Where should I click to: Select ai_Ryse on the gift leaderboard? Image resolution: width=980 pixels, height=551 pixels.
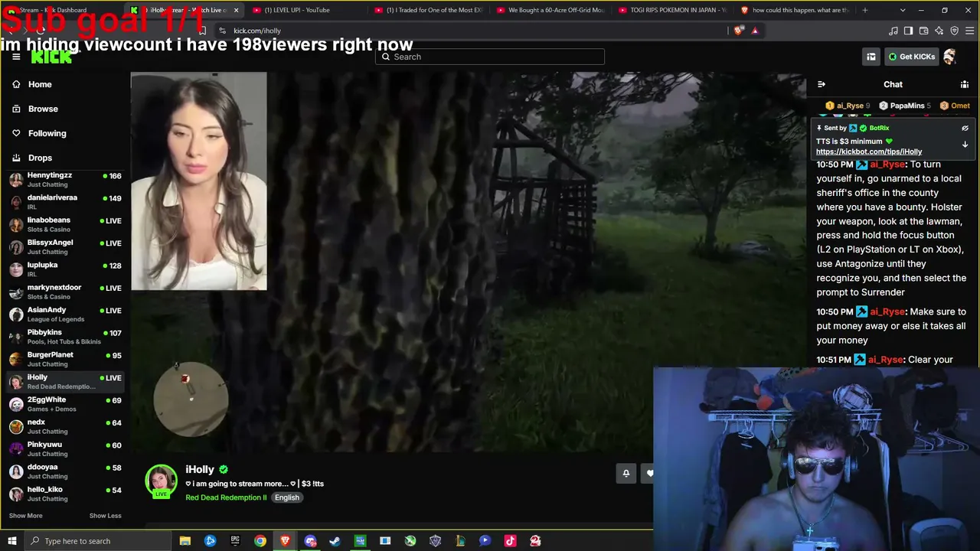point(848,106)
